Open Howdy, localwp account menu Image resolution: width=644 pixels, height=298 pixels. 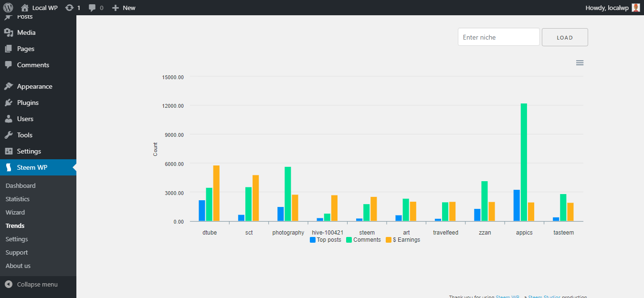pos(612,8)
